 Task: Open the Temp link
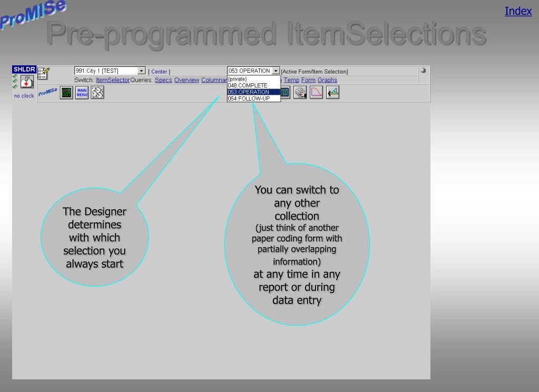[291, 80]
